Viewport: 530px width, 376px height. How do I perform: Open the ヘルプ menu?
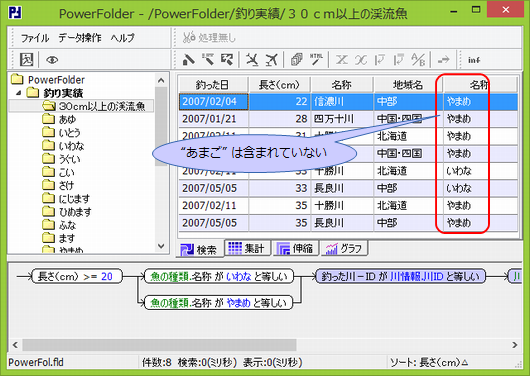(x=122, y=38)
